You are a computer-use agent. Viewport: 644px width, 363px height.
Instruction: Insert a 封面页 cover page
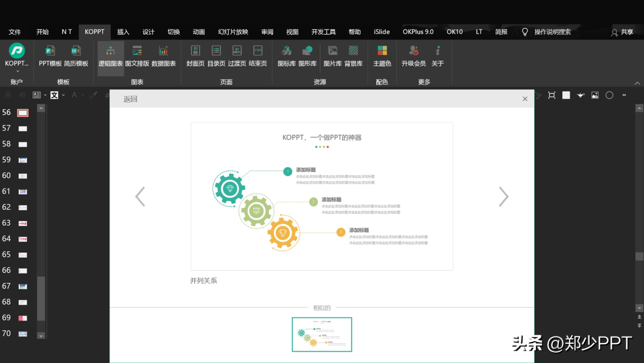(x=195, y=56)
